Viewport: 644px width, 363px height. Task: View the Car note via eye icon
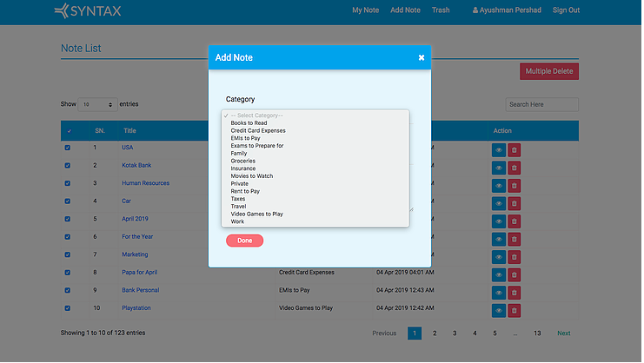(x=499, y=203)
